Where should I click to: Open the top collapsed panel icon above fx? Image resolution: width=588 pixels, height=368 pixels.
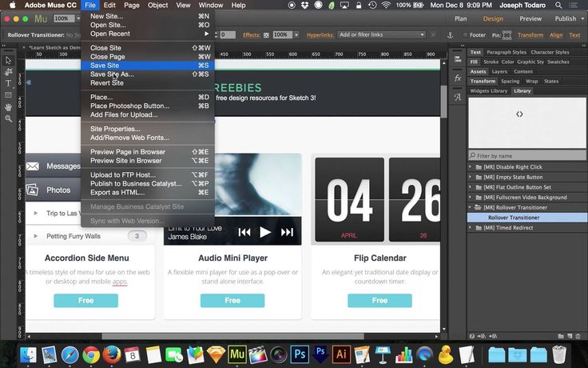coord(458,59)
